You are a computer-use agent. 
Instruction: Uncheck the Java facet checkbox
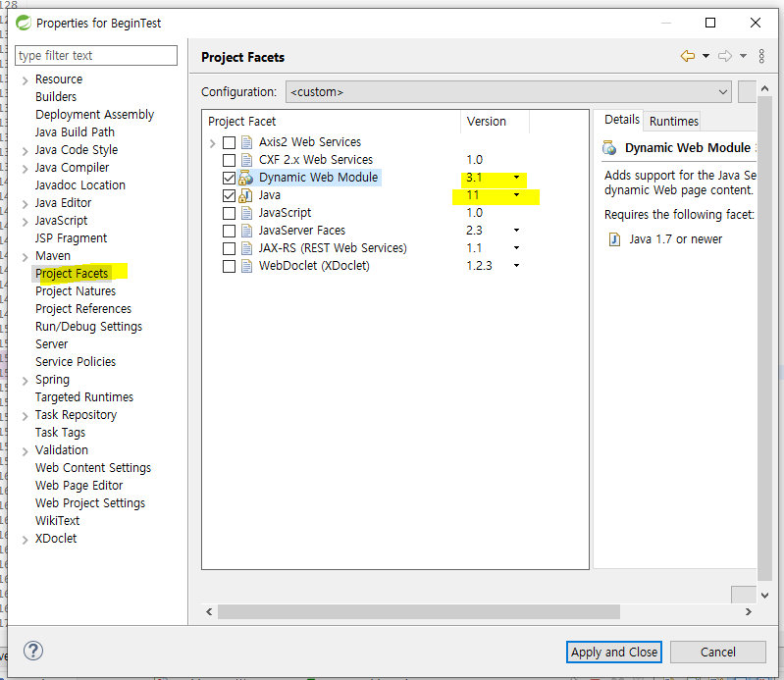pos(229,195)
